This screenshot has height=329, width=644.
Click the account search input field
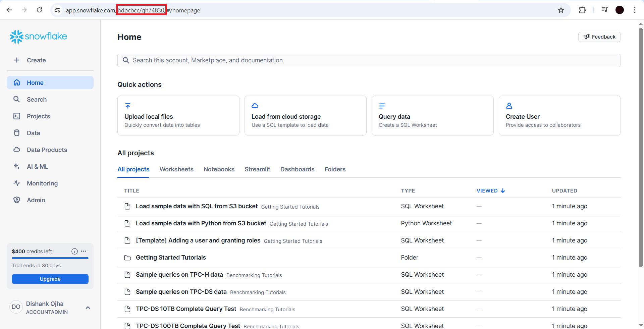click(x=369, y=60)
